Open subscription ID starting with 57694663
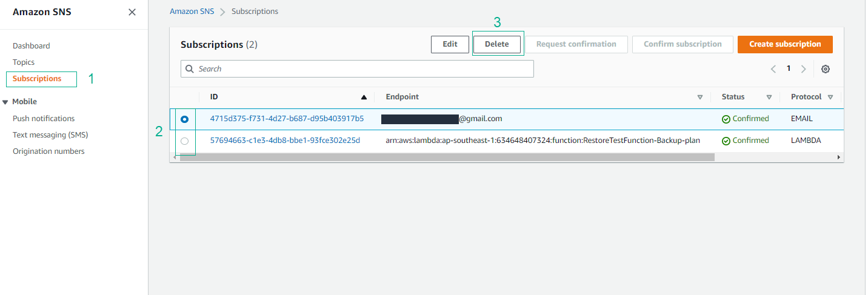This screenshot has height=295, width=868. tap(285, 141)
